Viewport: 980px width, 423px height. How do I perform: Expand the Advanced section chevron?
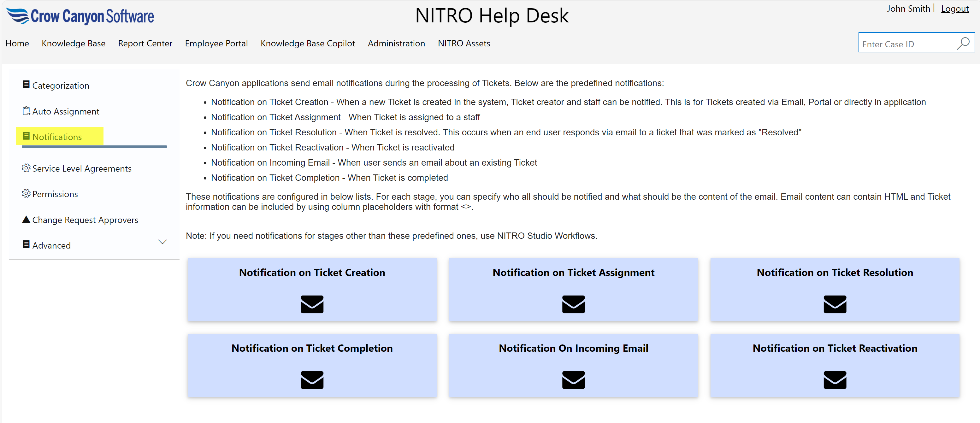point(162,242)
